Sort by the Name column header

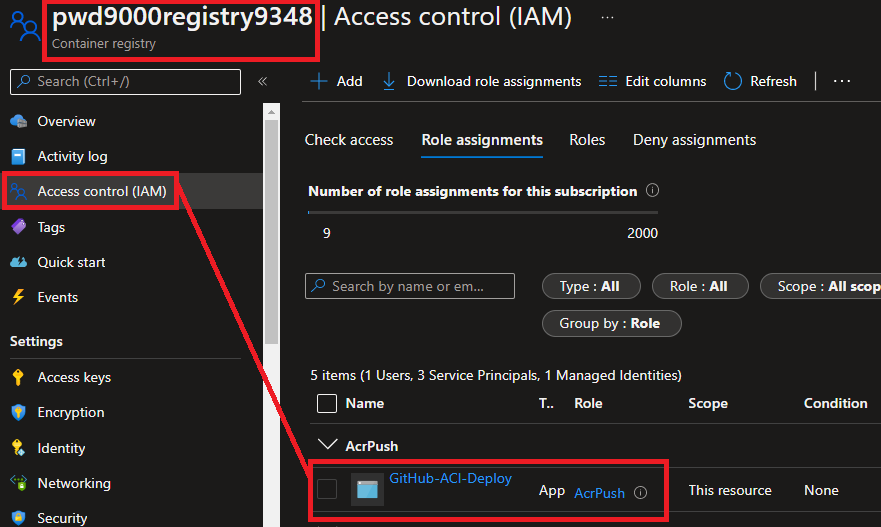tap(365, 403)
